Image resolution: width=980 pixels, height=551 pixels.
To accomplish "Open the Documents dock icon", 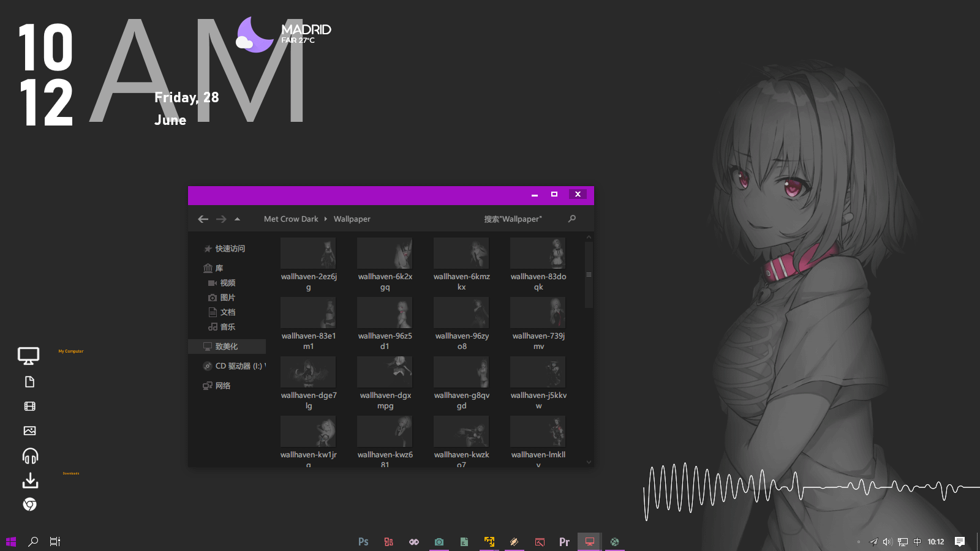I will (x=29, y=382).
